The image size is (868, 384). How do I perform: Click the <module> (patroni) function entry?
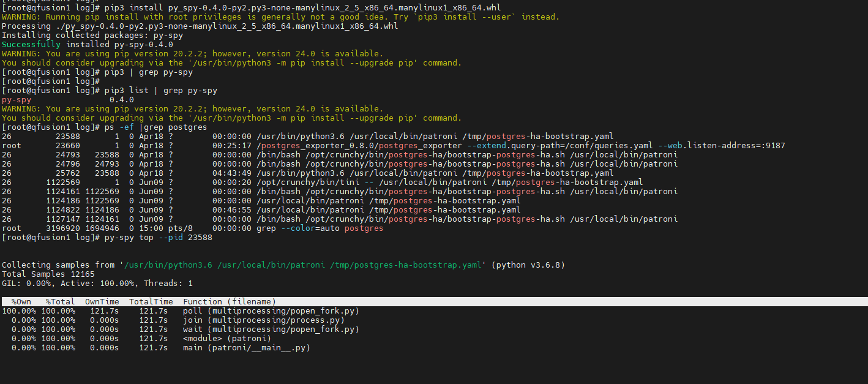[x=226, y=339]
